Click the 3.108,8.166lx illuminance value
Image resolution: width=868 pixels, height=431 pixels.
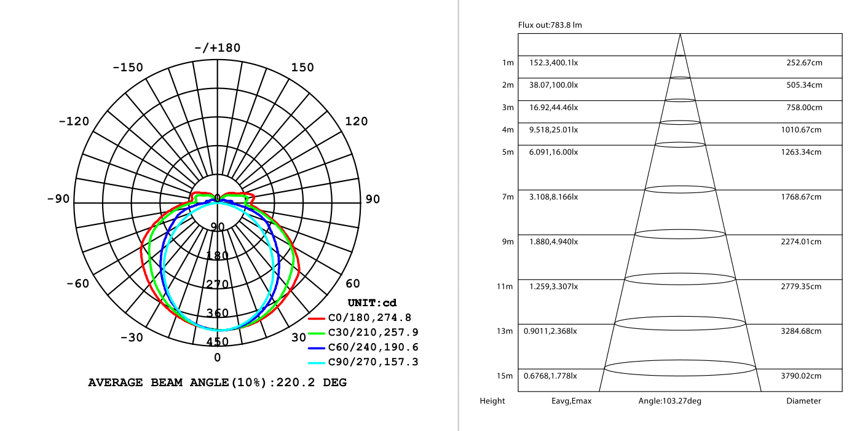click(553, 197)
